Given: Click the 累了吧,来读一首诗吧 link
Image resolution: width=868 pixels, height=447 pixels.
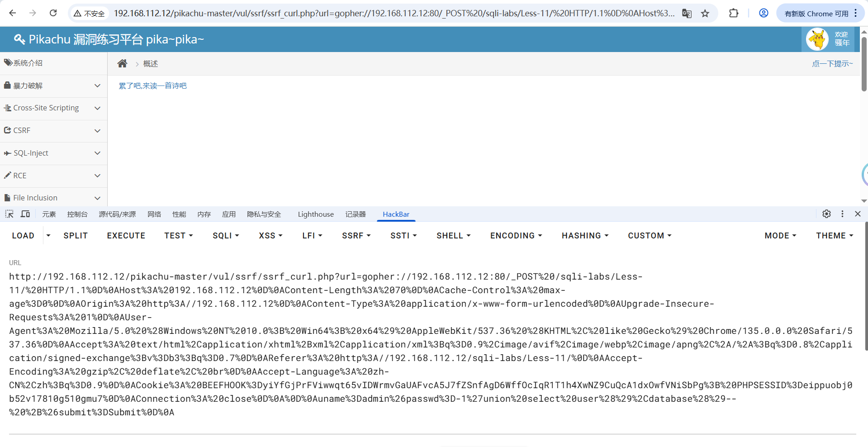Looking at the screenshot, I should [152, 86].
